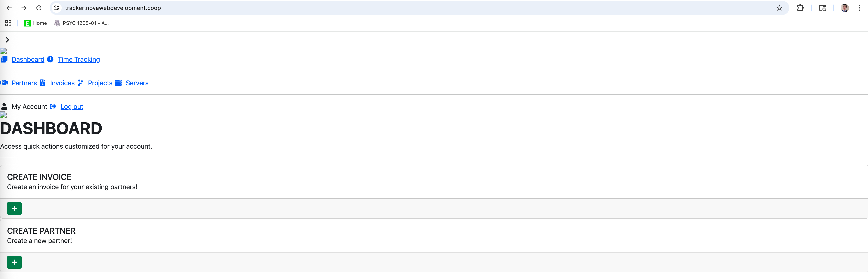Click the log out arrow icon
Screen dimensions: 868x279
53,106
